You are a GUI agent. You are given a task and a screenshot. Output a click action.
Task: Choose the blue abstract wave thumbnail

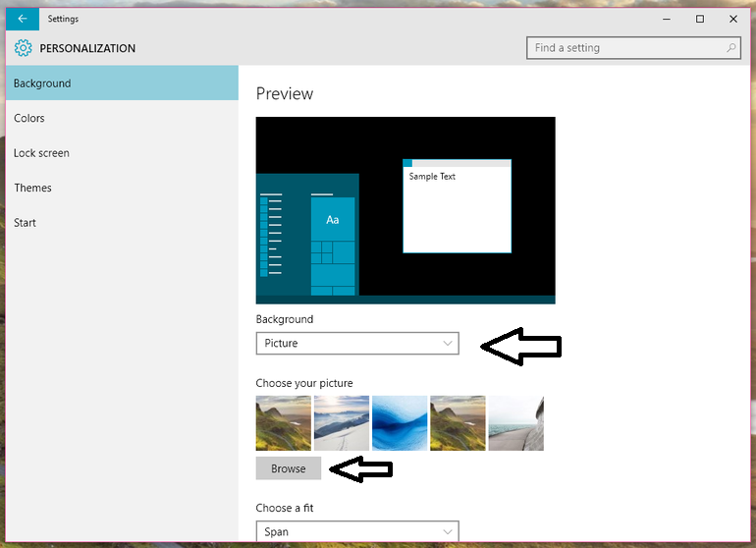click(400, 423)
